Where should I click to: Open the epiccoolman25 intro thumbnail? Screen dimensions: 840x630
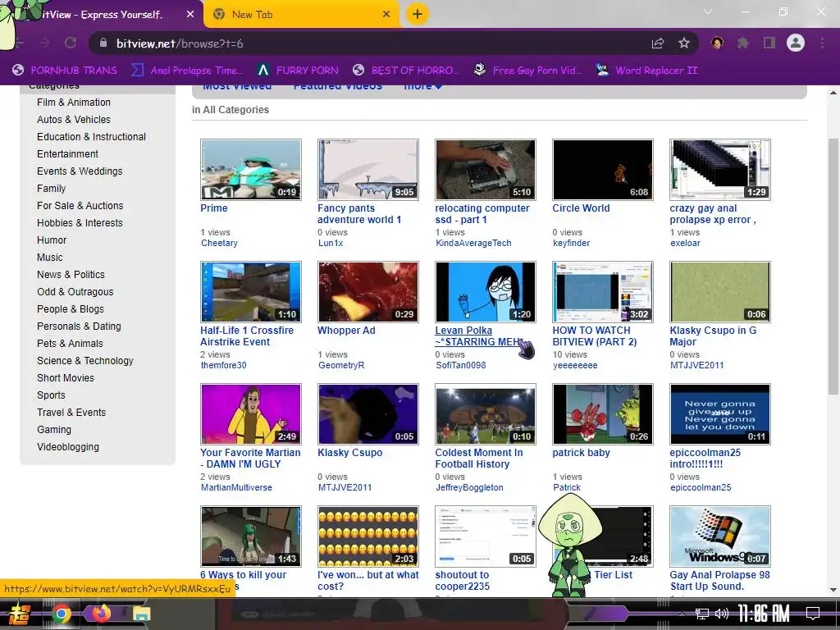(720, 413)
